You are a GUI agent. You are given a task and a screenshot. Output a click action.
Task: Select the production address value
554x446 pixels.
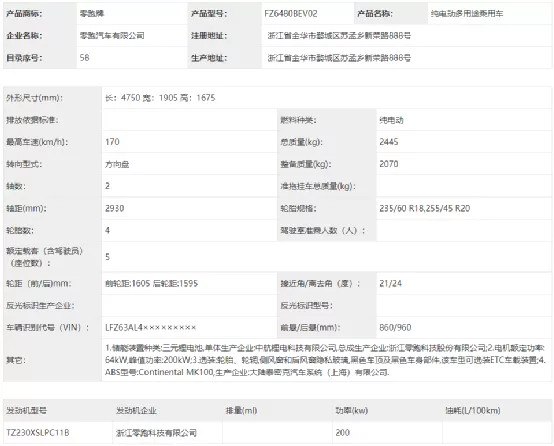[339, 58]
